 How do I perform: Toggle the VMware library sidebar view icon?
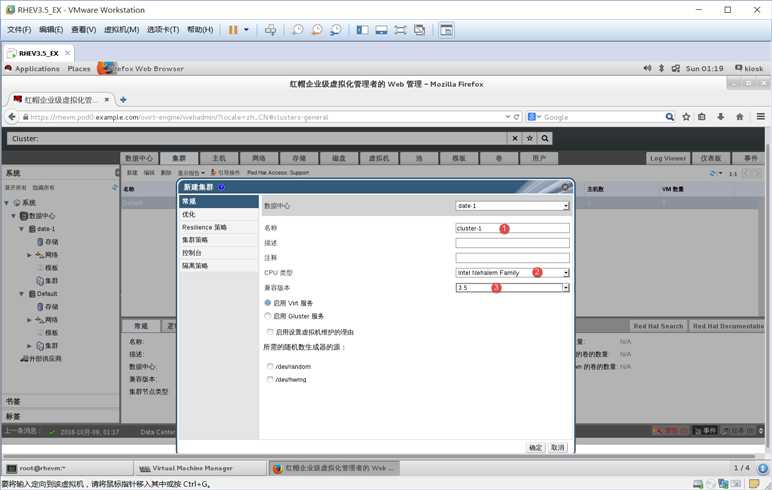(362, 30)
